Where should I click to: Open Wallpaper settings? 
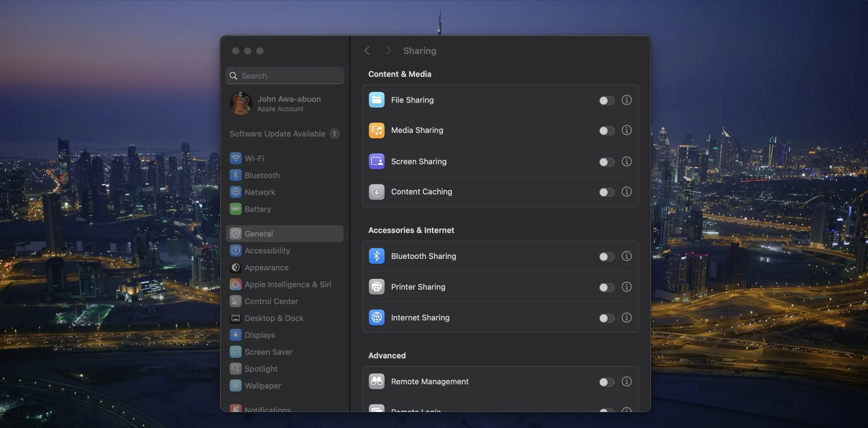[262, 386]
